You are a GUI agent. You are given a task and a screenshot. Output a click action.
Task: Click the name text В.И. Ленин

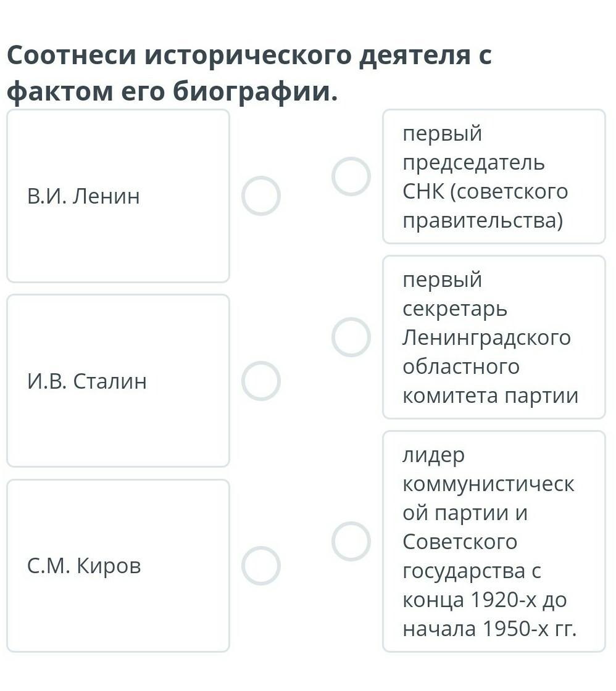pos(83,196)
